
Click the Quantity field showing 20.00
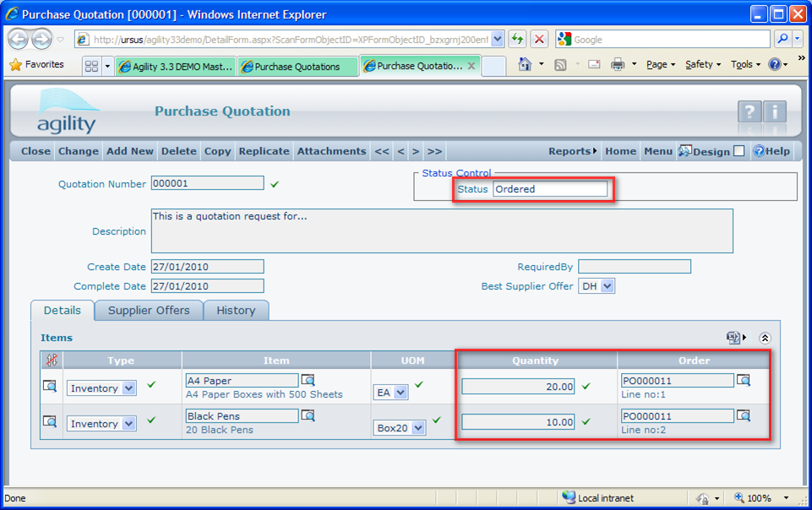[x=518, y=387]
